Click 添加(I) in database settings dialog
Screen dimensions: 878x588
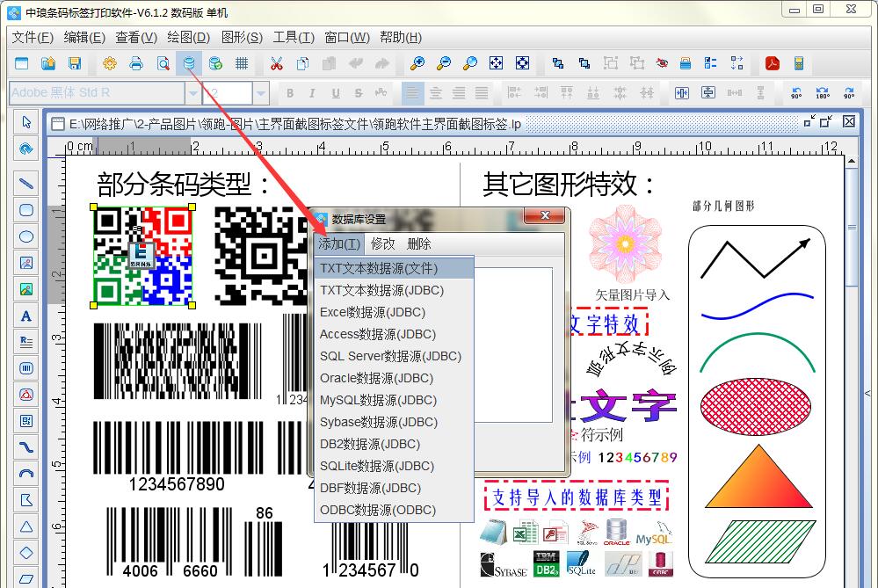click(x=339, y=243)
